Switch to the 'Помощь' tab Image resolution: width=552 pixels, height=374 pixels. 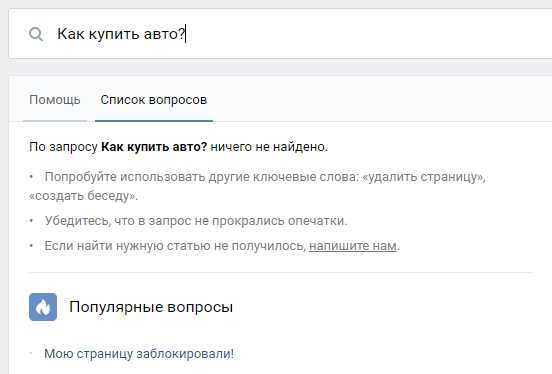click(55, 100)
